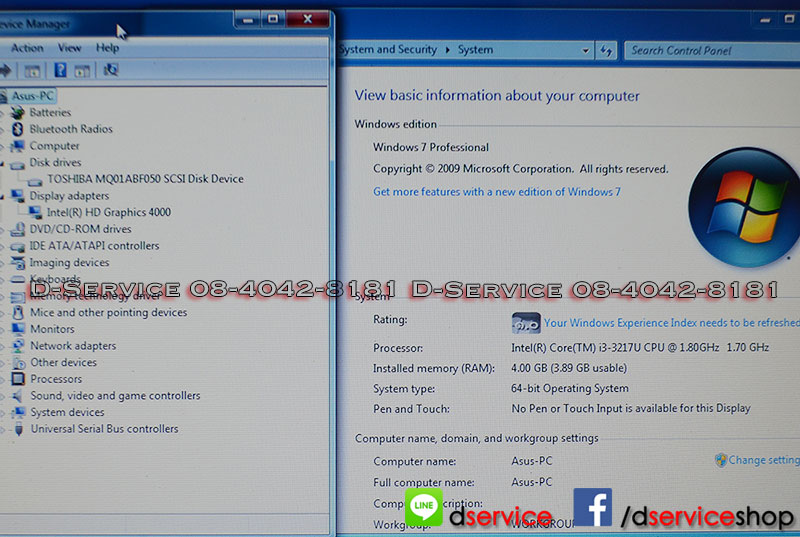Click the Sound, video and game controllers icon
800x537 pixels.
[18, 396]
